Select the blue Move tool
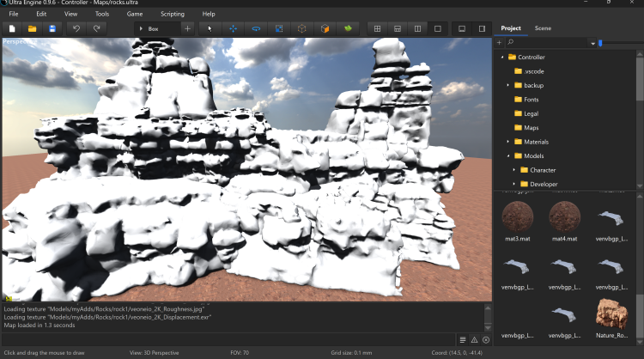644x359 pixels. point(233,28)
